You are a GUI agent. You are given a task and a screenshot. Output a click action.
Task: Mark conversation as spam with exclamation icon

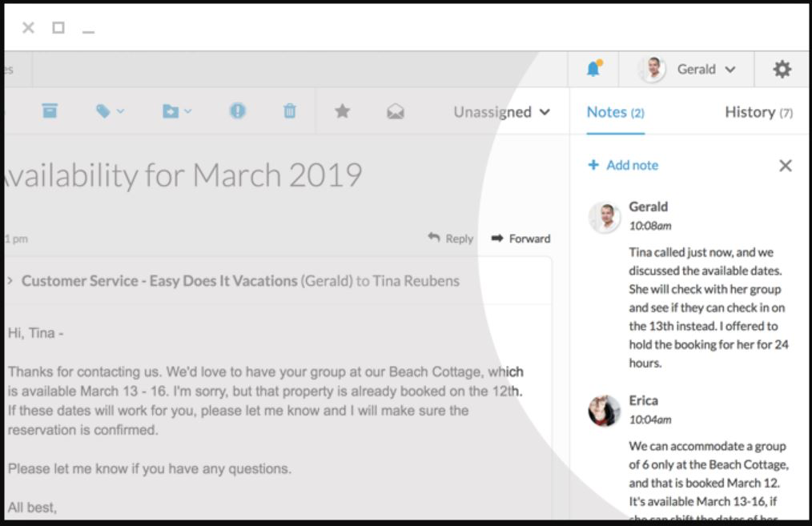pos(238,110)
